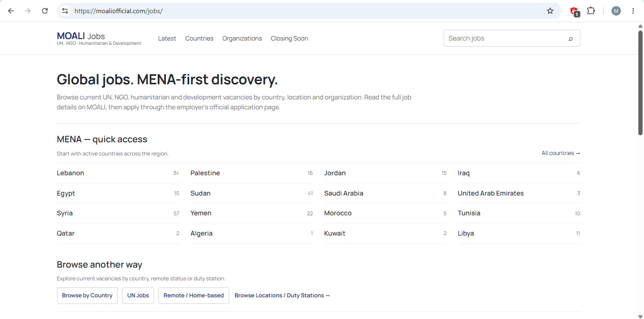Open Morocco jobs
This screenshot has width=644, height=319.
click(x=385, y=213)
